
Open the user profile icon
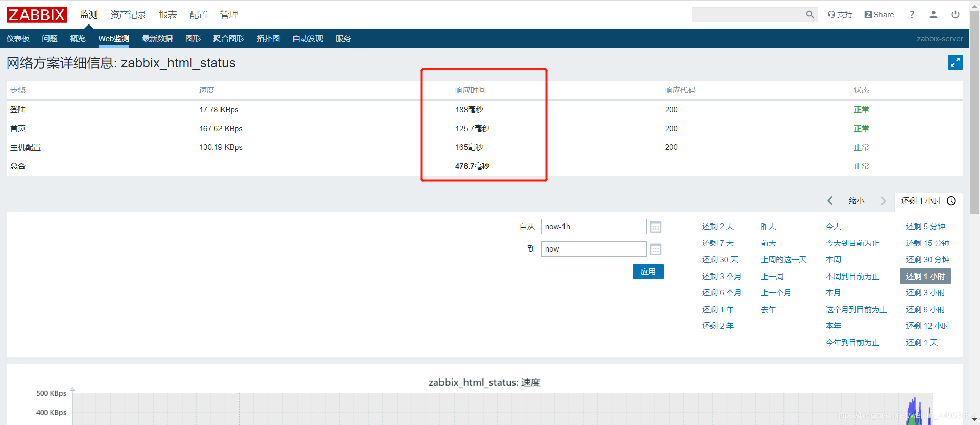click(x=934, y=15)
